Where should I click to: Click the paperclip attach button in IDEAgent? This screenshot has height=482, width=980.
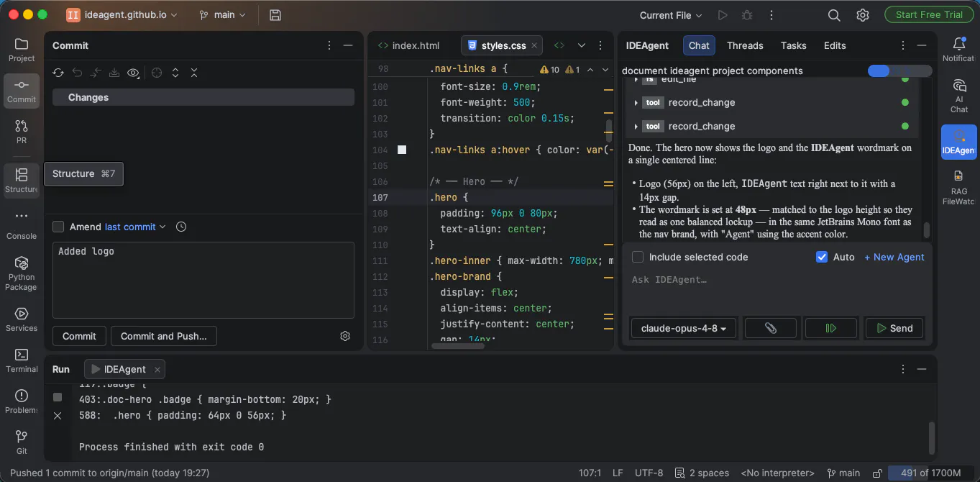coord(771,328)
